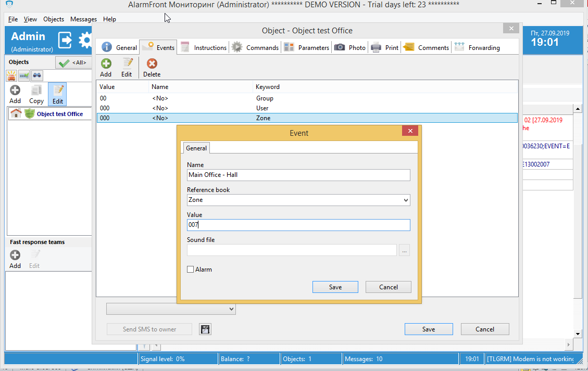Select the highlighted Zone keyword event row
The height and width of the screenshot is (371, 588).
tap(307, 118)
